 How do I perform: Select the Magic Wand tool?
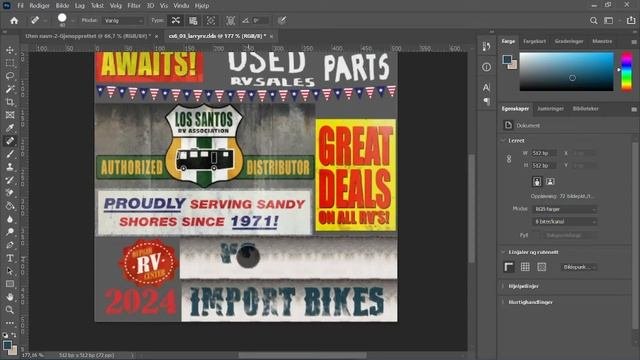pos(10,89)
